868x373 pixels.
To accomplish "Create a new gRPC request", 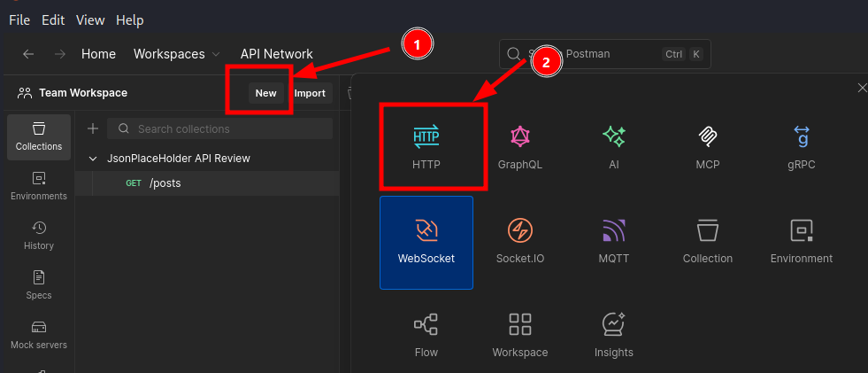I will [802, 145].
